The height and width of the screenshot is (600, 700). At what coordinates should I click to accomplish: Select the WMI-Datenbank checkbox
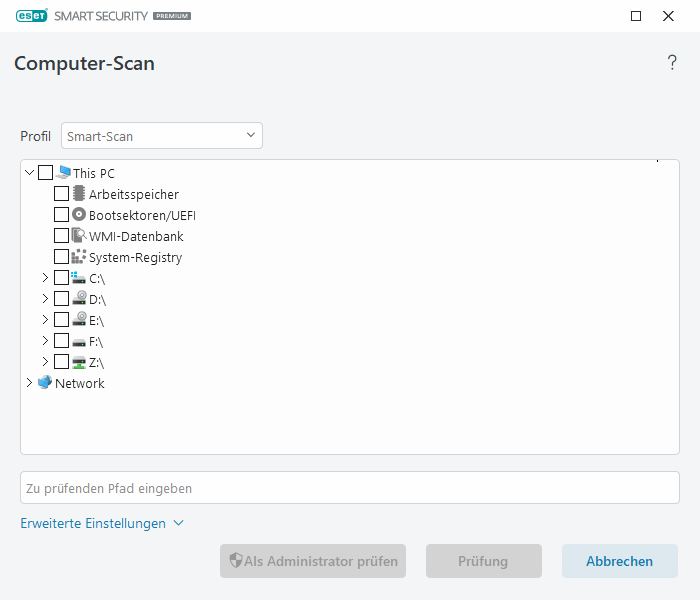(61, 235)
